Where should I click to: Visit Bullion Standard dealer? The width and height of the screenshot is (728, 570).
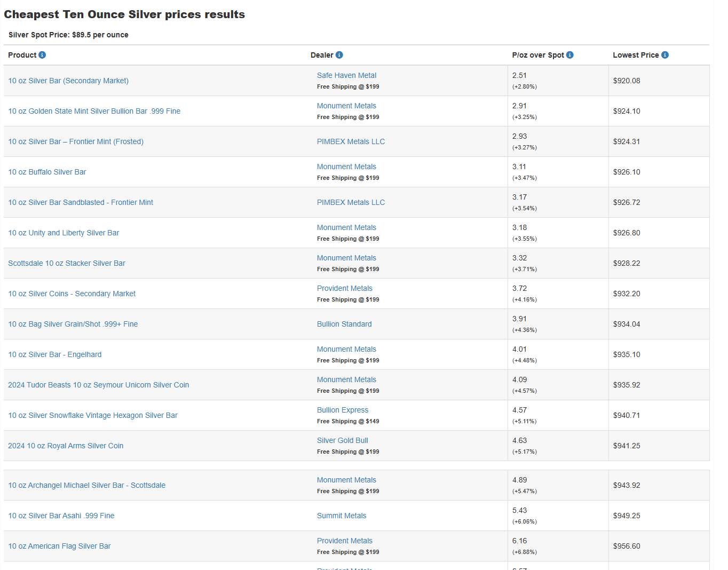pyautogui.click(x=344, y=324)
